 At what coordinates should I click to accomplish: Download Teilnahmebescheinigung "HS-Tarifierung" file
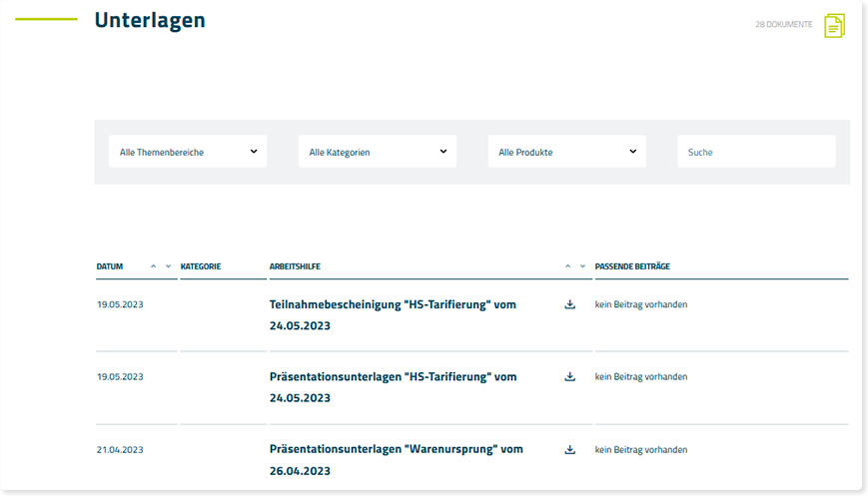(570, 304)
